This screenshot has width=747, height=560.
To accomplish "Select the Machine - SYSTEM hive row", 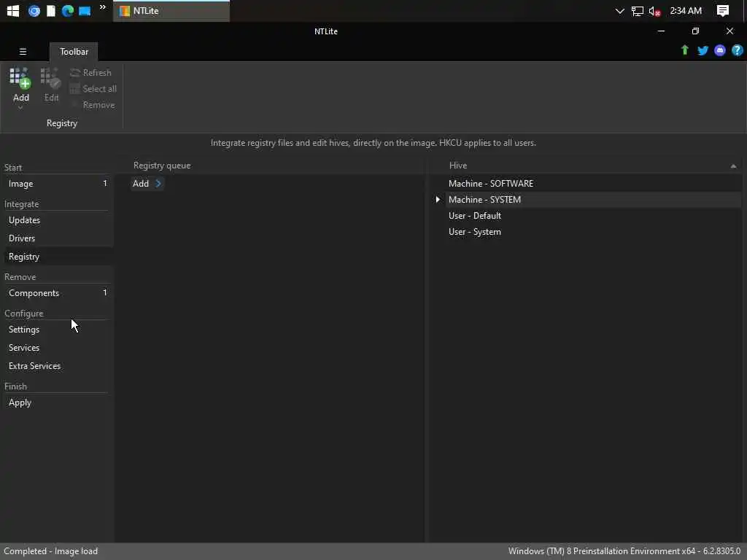I will coord(593,200).
